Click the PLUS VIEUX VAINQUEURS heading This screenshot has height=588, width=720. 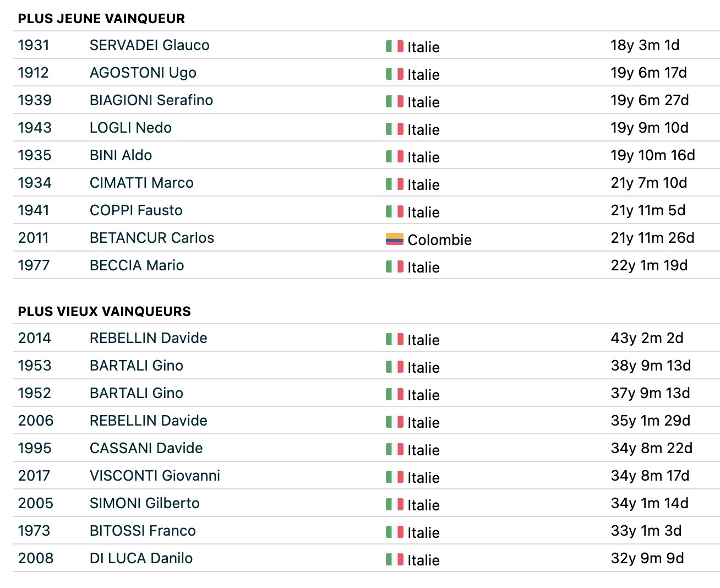104,312
